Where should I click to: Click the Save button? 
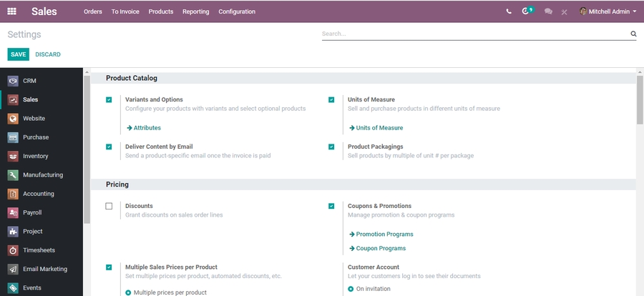point(18,54)
